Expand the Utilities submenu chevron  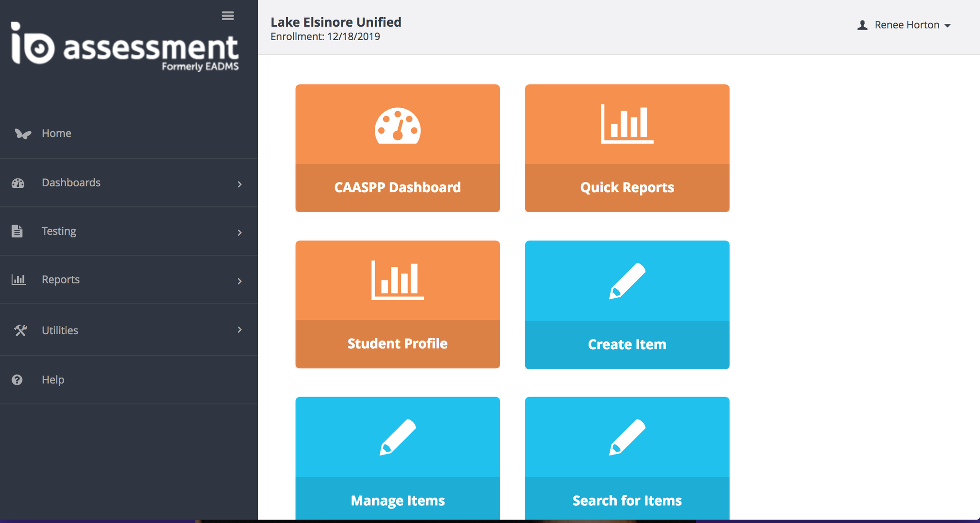click(240, 330)
